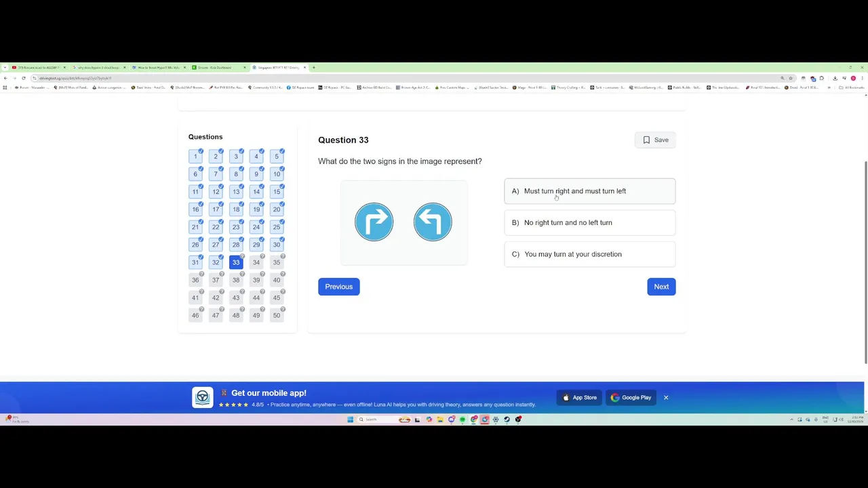This screenshot has width=868, height=488.
Task: Jump to question 5
Action: coord(277,157)
